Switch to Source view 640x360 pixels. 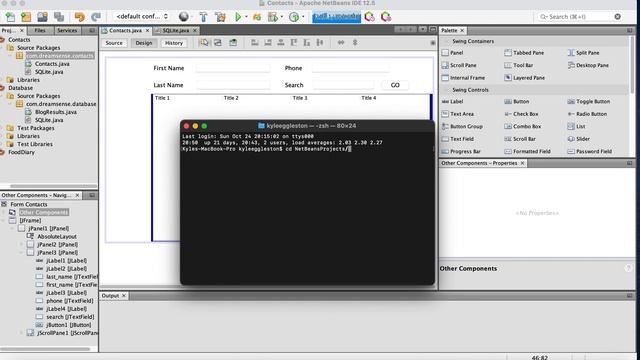point(114,43)
